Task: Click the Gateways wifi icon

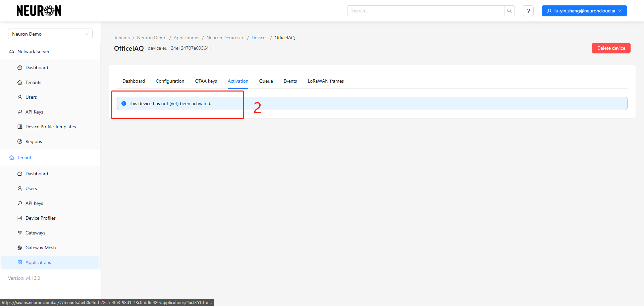Action: pyautogui.click(x=20, y=233)
